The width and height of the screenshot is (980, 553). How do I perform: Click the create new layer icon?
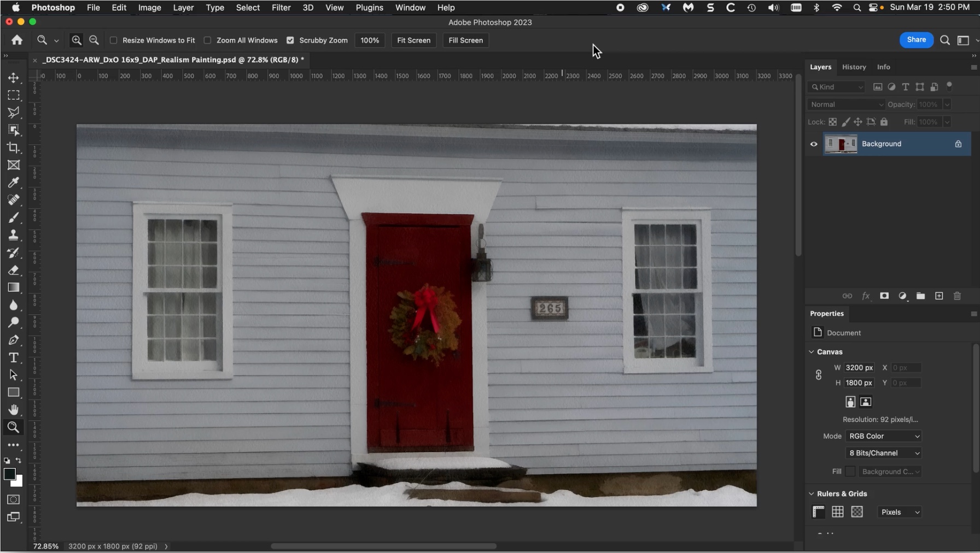coord(939,296)
